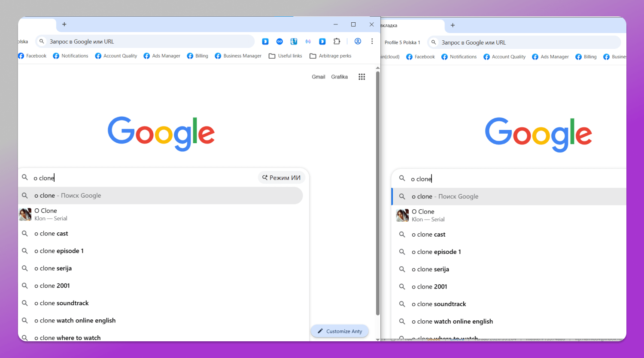This screenshot has width=644, height=358.
Task: Open the Google apps grid
Action: (362, 77)
